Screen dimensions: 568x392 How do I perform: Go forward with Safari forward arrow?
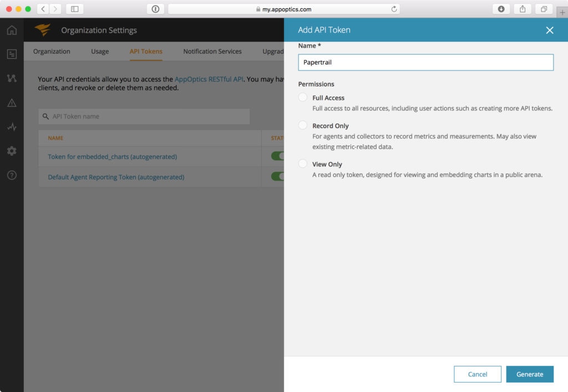coord(55,9)
